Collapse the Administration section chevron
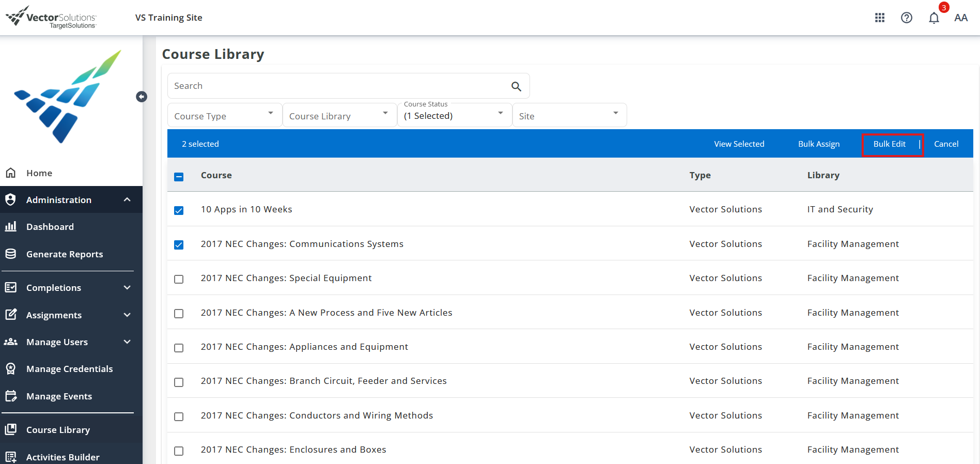This screenshot has height=464, width=980. click(x=127, y=199)
